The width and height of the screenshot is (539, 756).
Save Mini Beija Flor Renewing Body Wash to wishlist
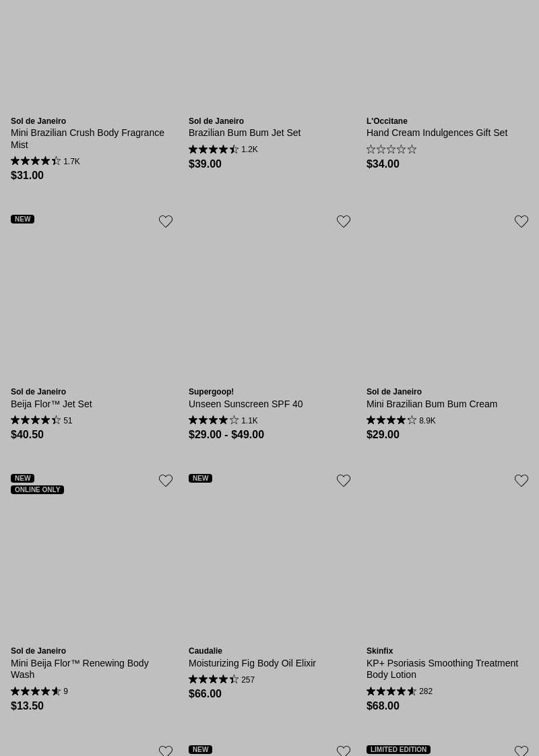(x=166, y=481)
